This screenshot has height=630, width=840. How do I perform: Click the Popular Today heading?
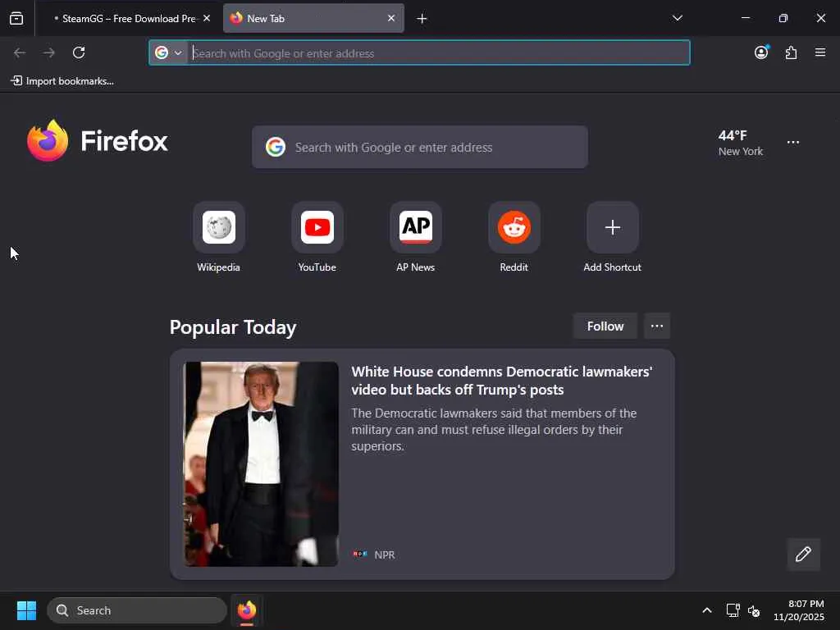click(233, 327)
